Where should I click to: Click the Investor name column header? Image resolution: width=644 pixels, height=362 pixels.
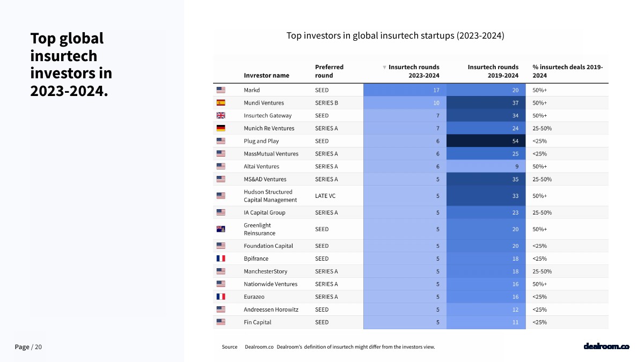(266, 75)
